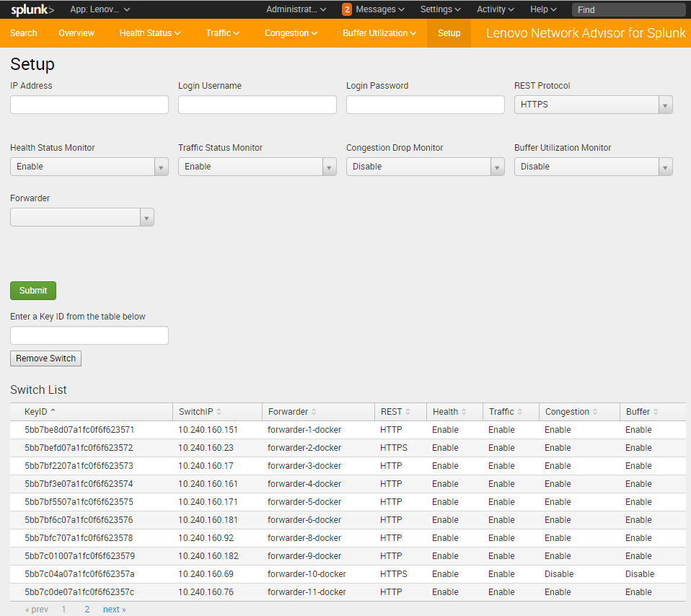
Task: Click Disable under Congestion for forwarder-10-docker
Action: click(559, 574)
